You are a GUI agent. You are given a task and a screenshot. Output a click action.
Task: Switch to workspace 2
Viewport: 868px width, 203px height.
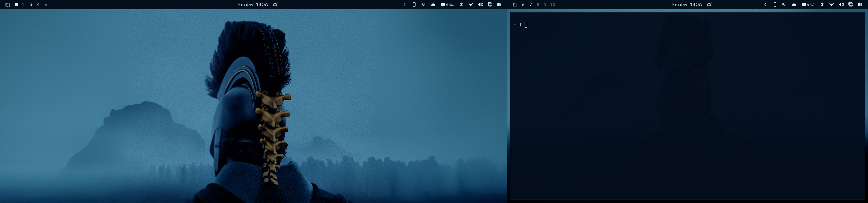click(24, 5)
